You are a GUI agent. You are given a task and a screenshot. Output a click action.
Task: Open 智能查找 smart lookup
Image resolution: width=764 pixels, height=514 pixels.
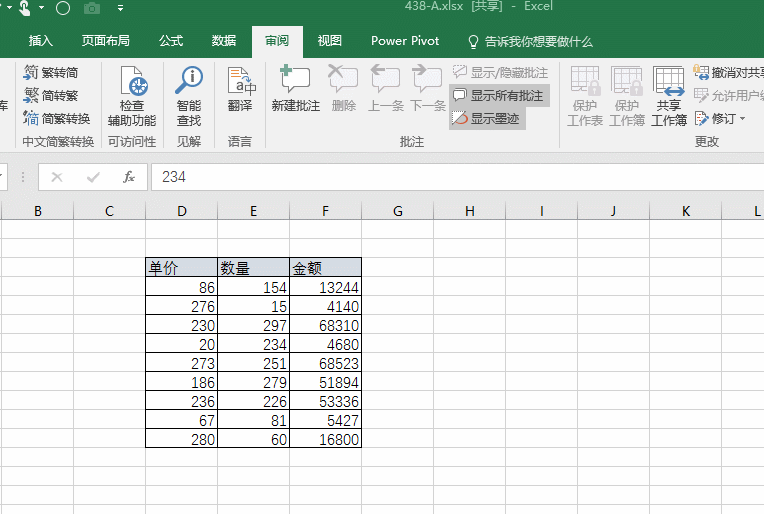(188, 96)
